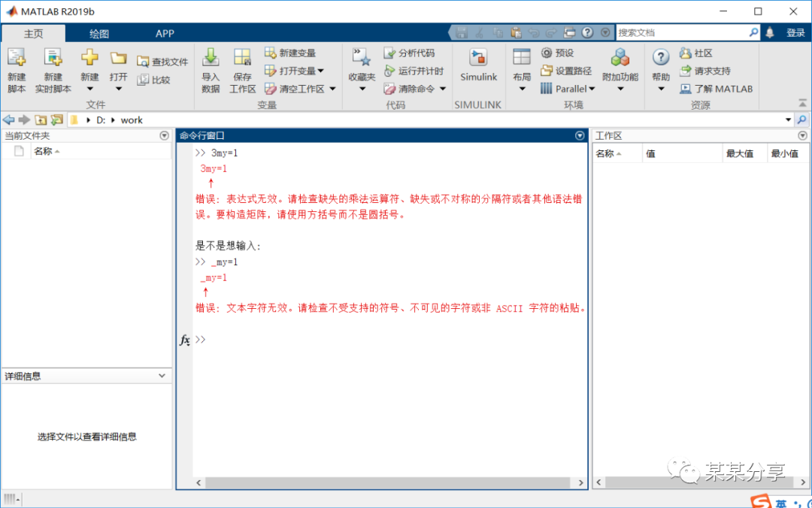Screen dimensions: 812x508
Task: Expand the 新建 dropdown arrow
Action: pyautogui.click(x=89, y=89)
